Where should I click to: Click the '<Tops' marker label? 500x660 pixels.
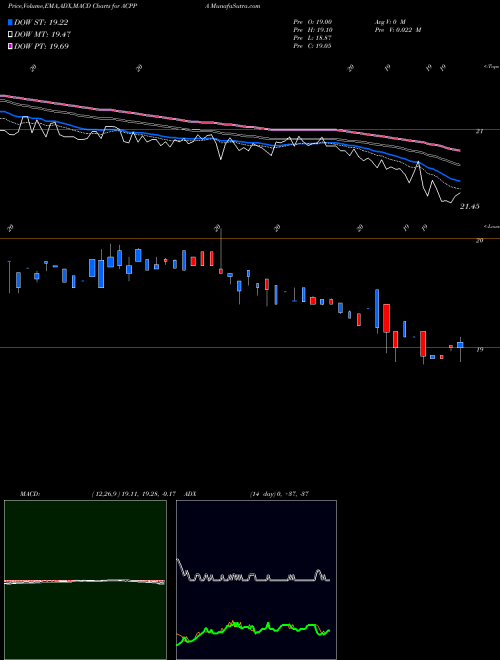492,67
